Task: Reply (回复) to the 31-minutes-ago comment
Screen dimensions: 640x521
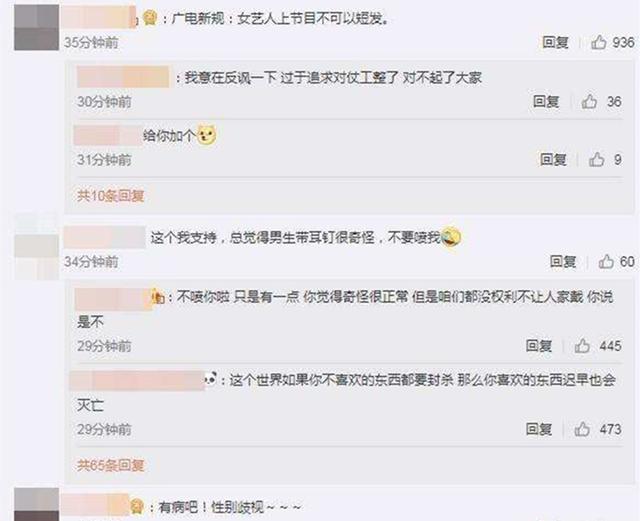Action: pos(553,159)
